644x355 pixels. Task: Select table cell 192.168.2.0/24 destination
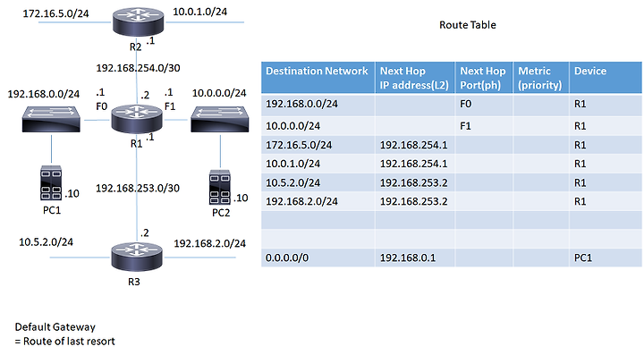tap(318, 201)
